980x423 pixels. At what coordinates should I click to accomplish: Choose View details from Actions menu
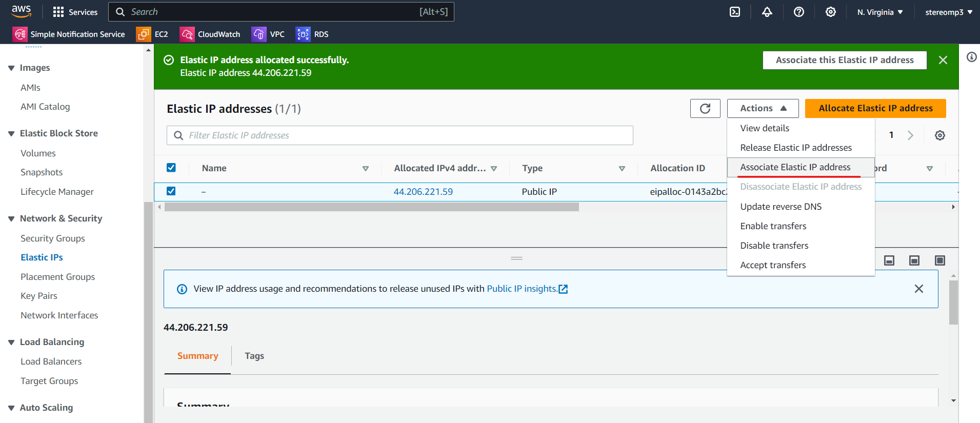click(x=801, y=128)
